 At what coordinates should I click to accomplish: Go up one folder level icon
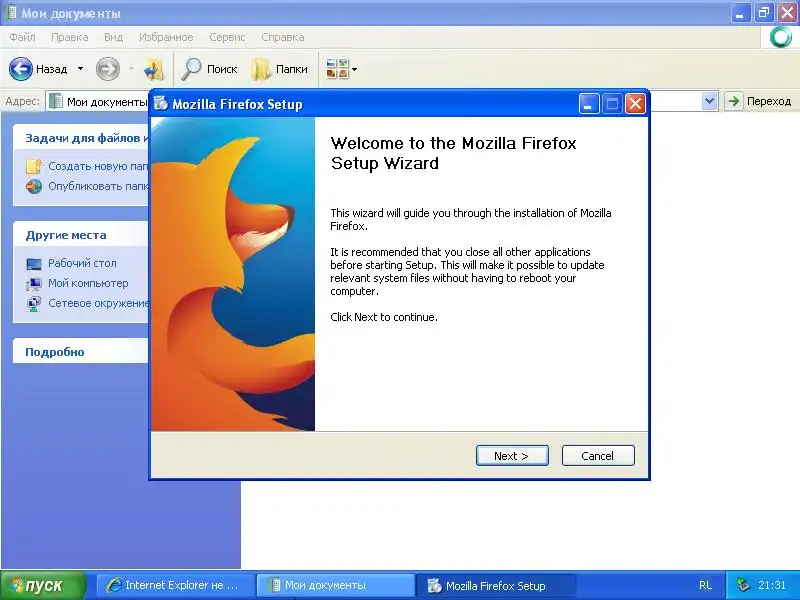pos(154,69)
